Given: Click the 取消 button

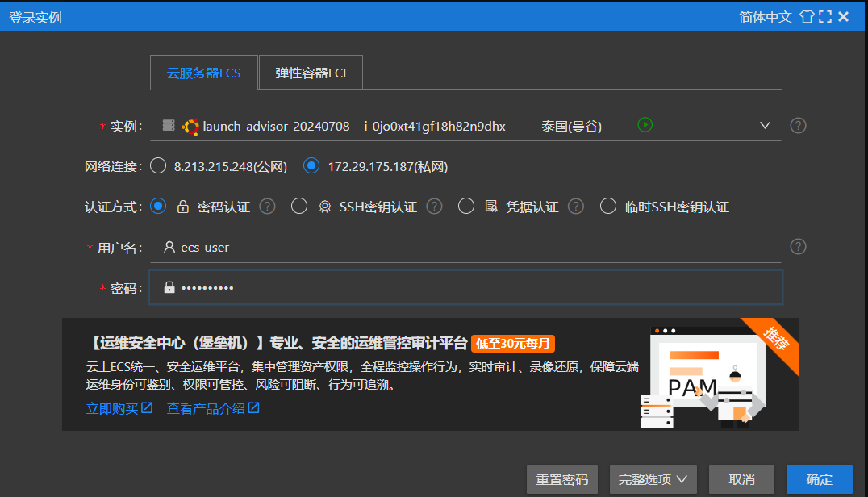Looking at the screenshot, I should click(742, 479).
